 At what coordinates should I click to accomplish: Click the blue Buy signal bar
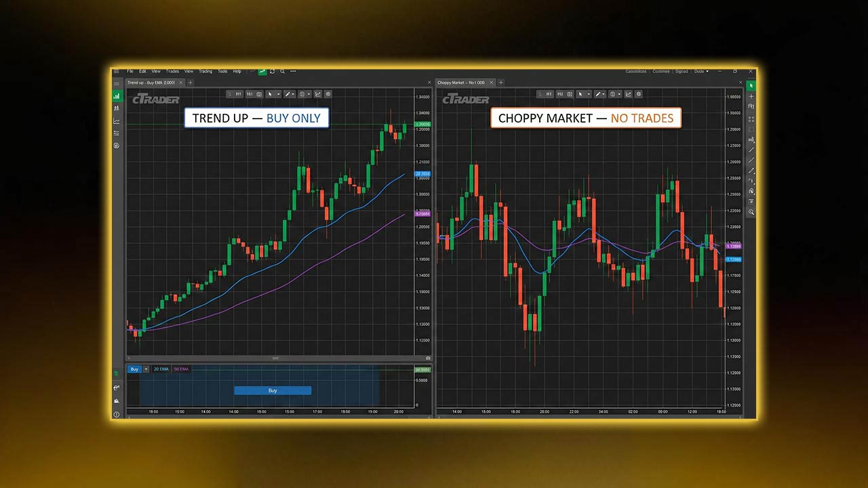[273, 390]
